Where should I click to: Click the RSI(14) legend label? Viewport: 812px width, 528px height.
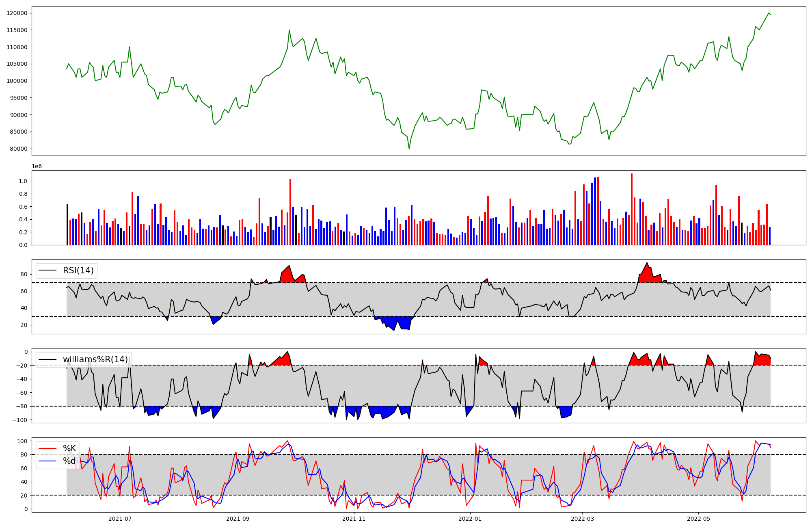tap(78, 270)
